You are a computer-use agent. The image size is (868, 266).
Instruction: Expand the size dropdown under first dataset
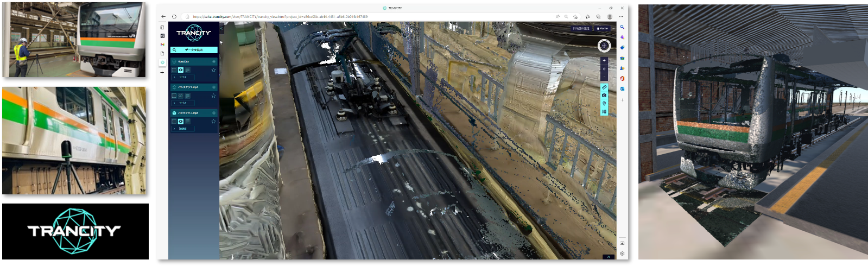point(183,77)
